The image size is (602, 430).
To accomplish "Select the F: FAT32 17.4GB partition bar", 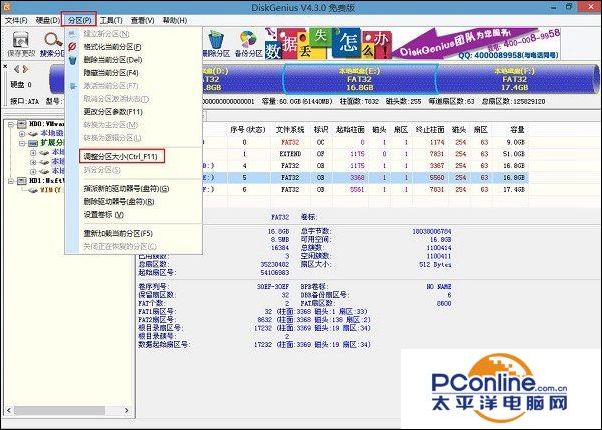I will (x=516, y=79).
